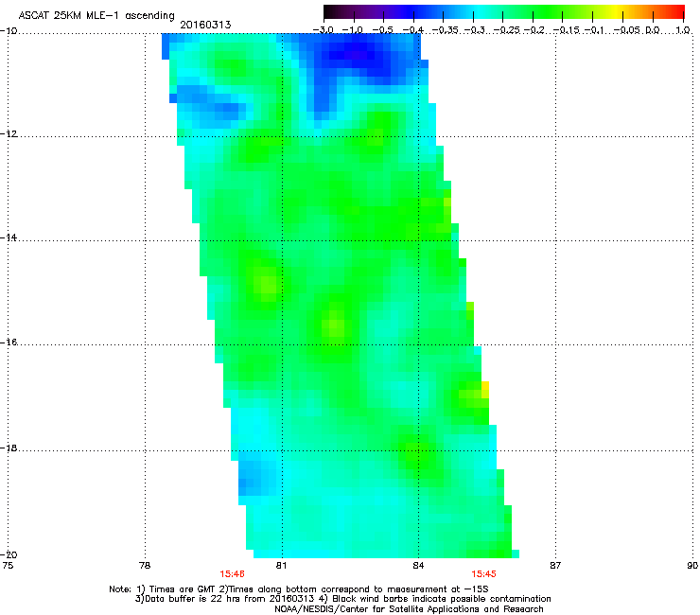
Task: Click the -0.25 colorbar label
Action: [505, 30]
